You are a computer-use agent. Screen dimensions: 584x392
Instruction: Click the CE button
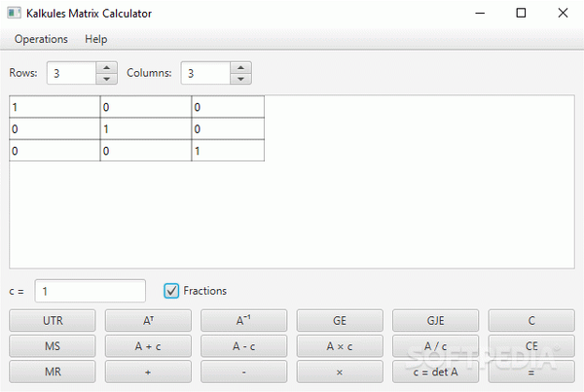pos(531,346)
